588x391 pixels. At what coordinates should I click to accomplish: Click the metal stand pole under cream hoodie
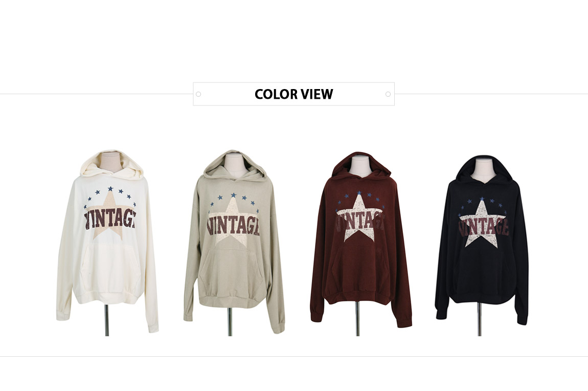[x=106, y=320]
